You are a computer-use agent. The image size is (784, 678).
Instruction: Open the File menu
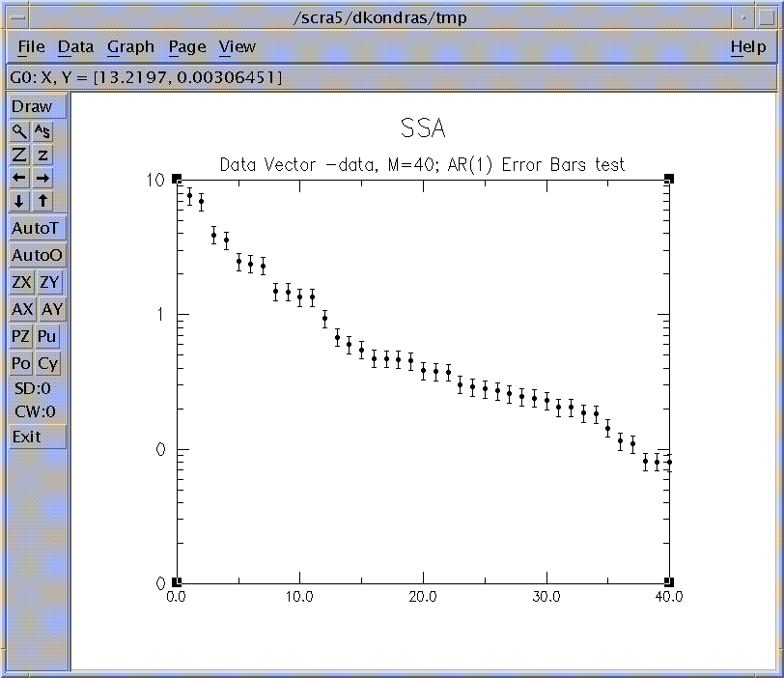(31, 46)
